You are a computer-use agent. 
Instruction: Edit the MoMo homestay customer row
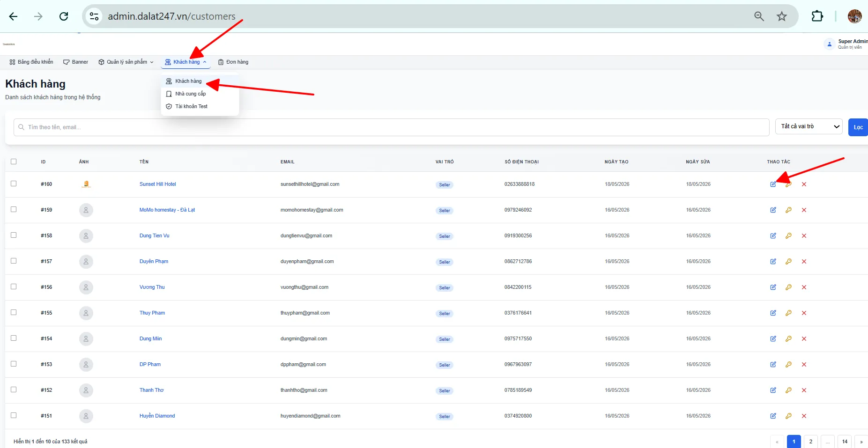click(773, 210)
